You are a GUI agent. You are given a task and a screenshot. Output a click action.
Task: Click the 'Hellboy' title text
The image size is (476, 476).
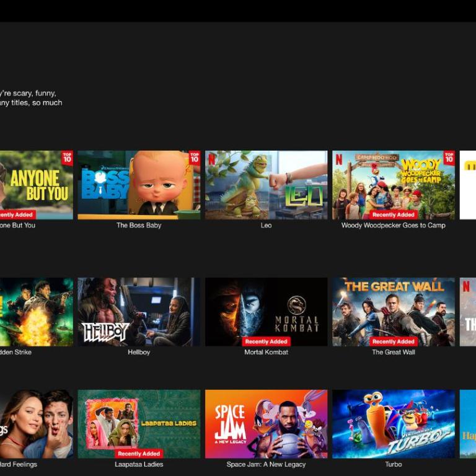tap(139, 352)
